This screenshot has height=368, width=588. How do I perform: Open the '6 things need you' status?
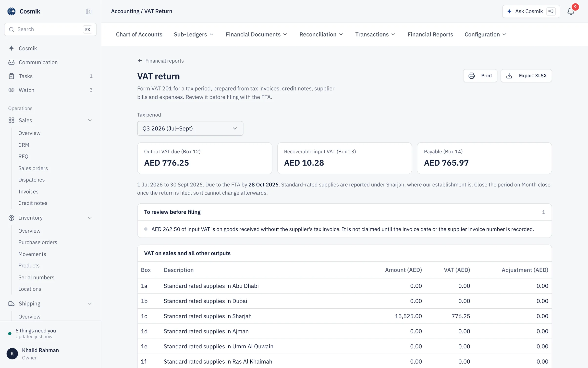click(x=36, y=333)
